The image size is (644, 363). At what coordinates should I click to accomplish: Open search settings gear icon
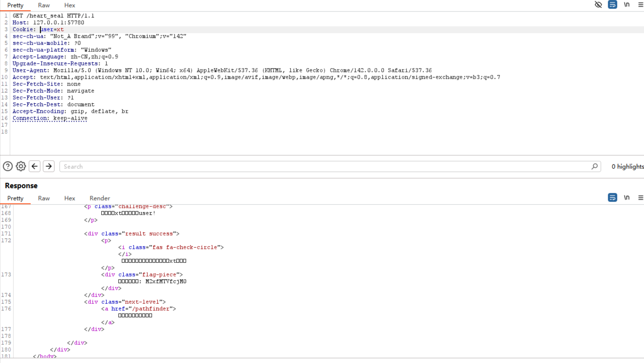point(21,166)
